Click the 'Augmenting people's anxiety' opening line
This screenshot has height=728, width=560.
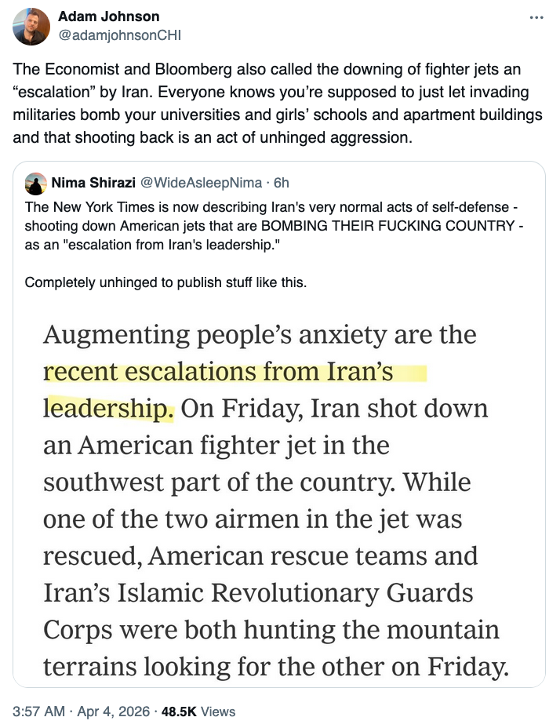tap(260, 335)
